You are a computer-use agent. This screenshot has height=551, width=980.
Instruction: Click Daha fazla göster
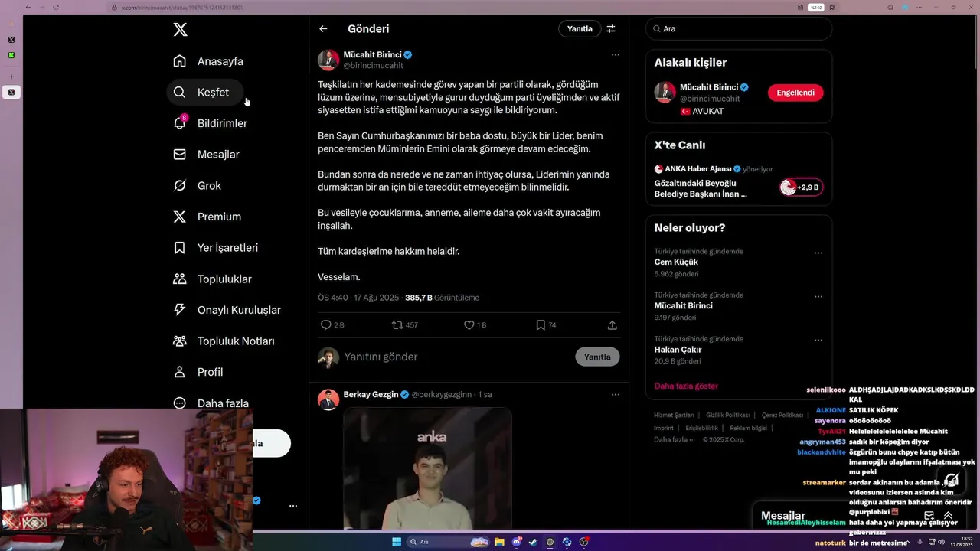click(x=686, y=386)
